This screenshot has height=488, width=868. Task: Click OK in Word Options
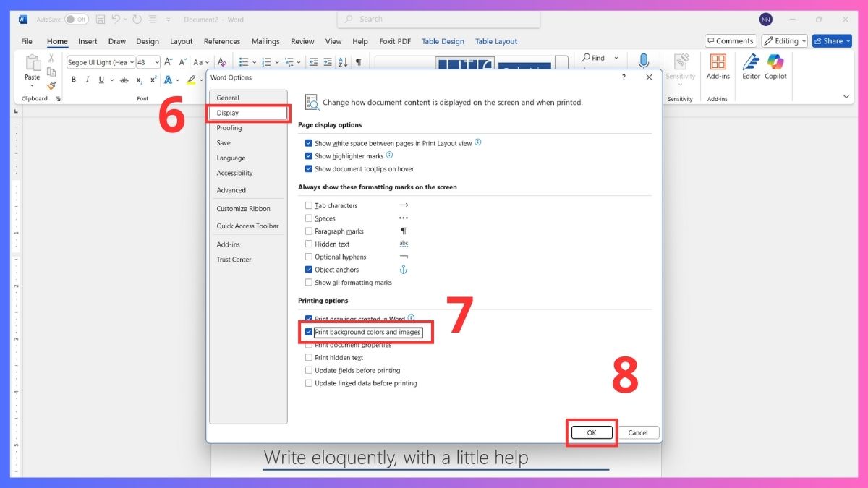tap(592, 432)
